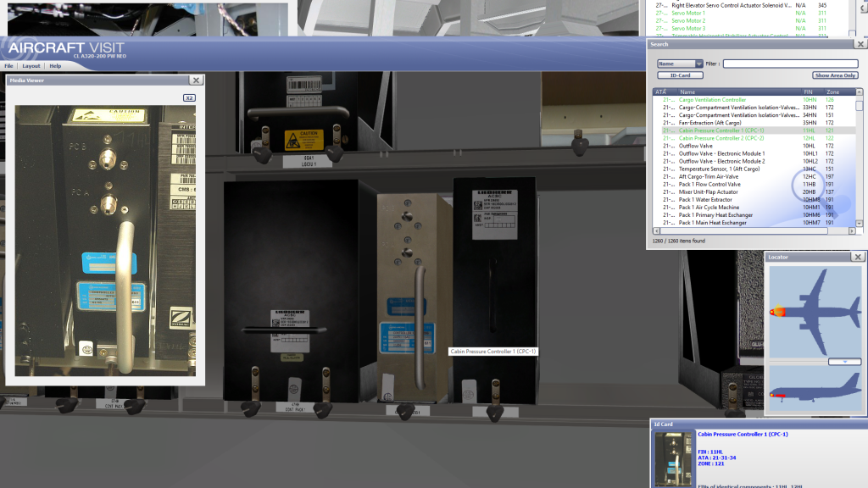The height and width of the screenshot is (488, 868).
Task: Click the Aircraft Visit application logo
Action: pyautogui.click(x=66, y=48)
